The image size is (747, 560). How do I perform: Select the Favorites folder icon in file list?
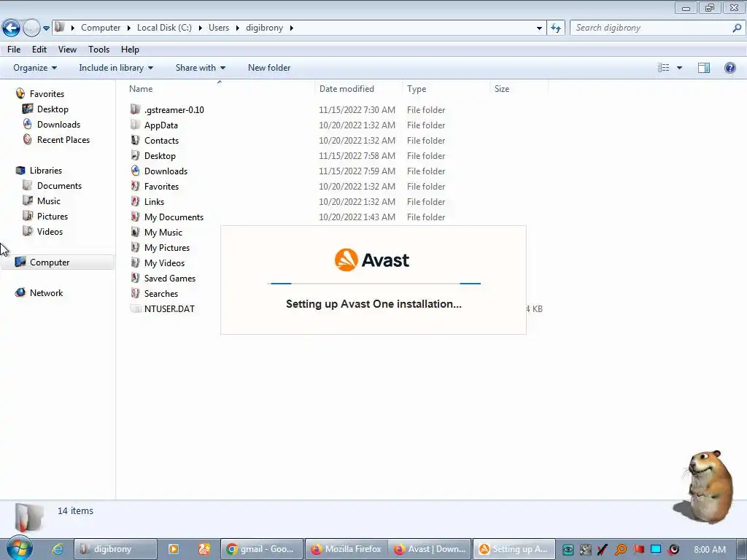135,186
